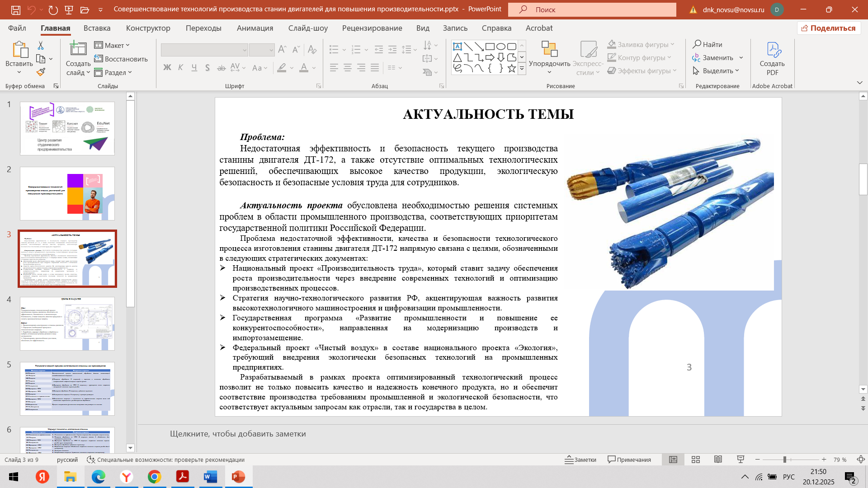Click the zoom slider handle
The width and height of the screenshot is (868, 488).
tap(785, 460)
